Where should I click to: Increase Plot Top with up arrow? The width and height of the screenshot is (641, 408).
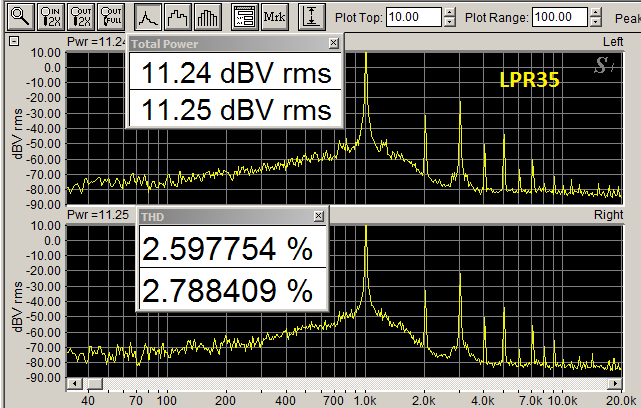coord(450,12)
